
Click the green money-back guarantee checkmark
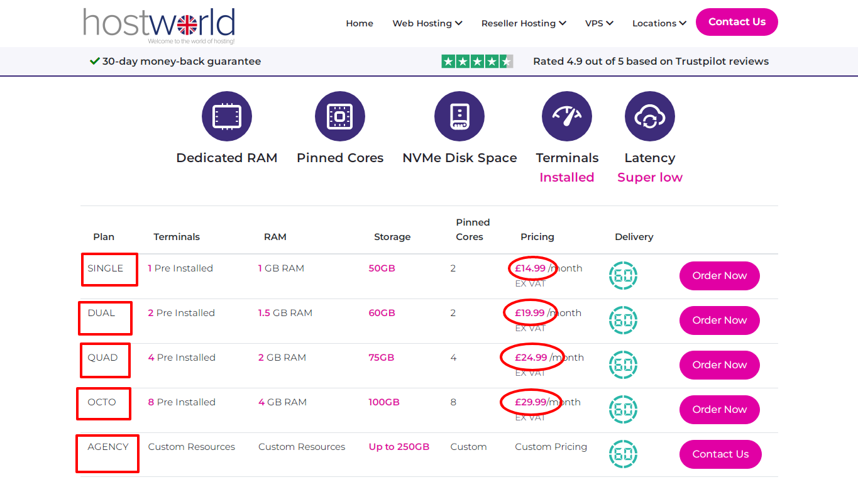95,61
